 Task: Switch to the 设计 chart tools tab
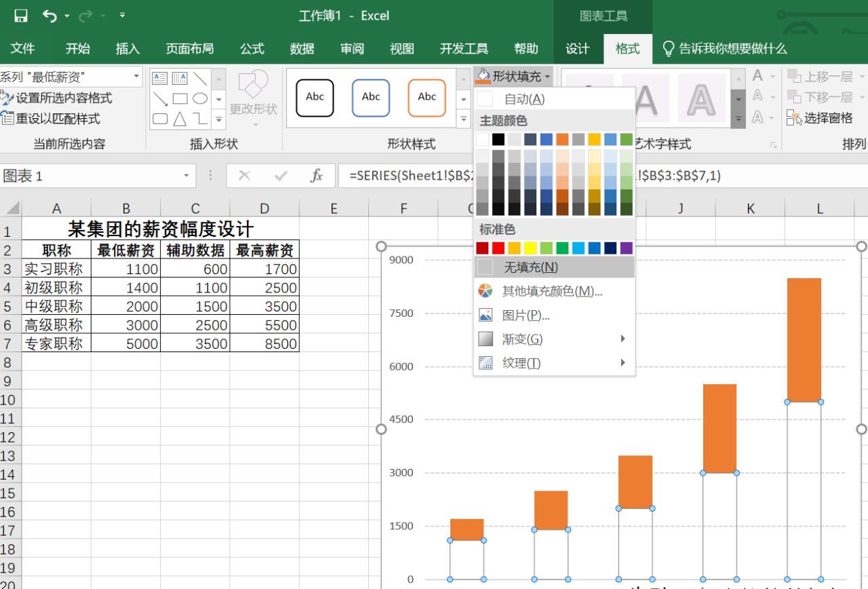(x=577, y=48)
